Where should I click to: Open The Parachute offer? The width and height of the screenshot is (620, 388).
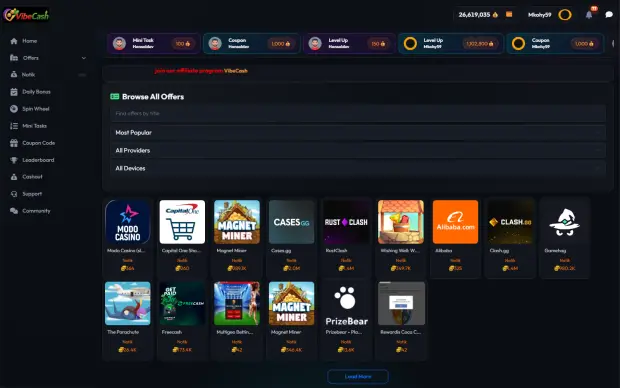click(x=127, y=319)
